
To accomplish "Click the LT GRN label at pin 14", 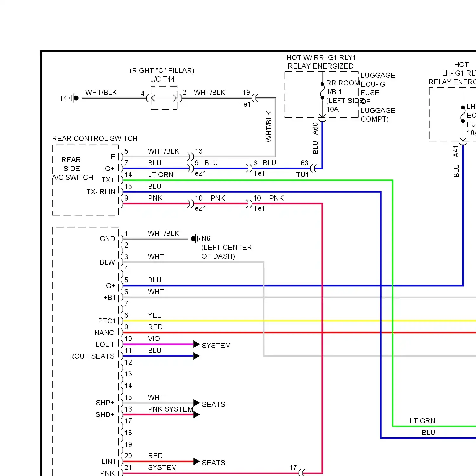I will click(x=161, y=175).
